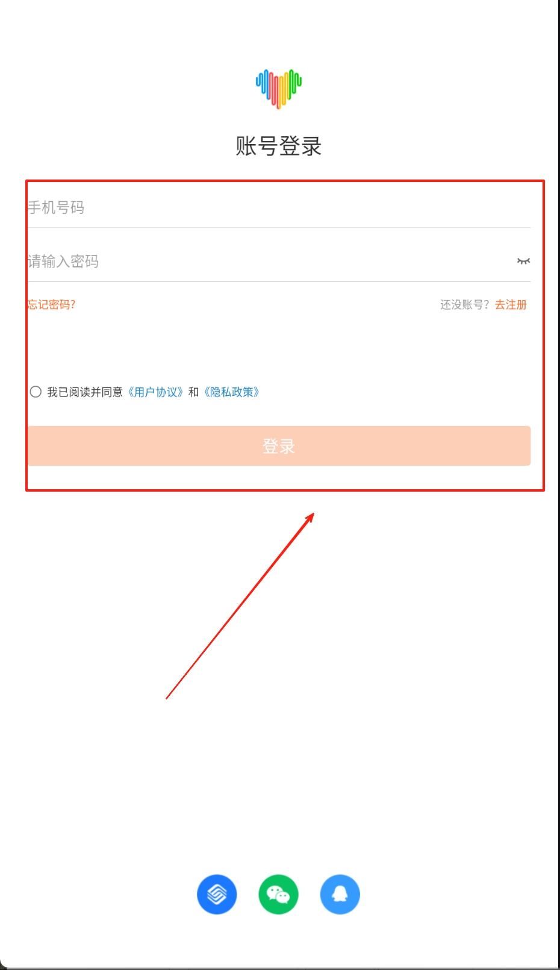Click the 账号登录 heading text

click(279, 146)
